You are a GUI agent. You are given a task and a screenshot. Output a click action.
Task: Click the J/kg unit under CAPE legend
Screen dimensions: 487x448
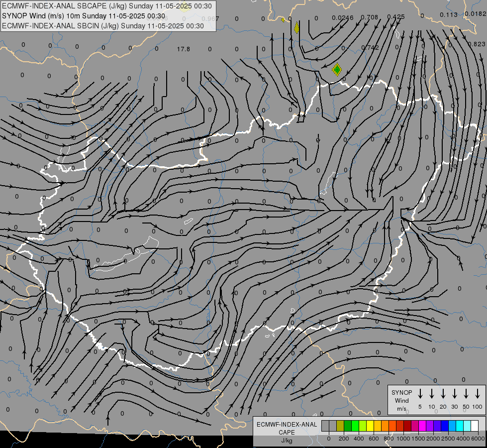287,441
